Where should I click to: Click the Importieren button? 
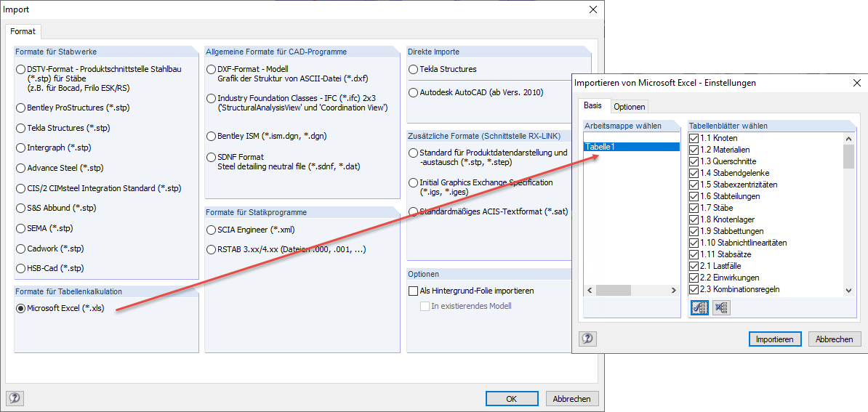[x=774, y=339]
